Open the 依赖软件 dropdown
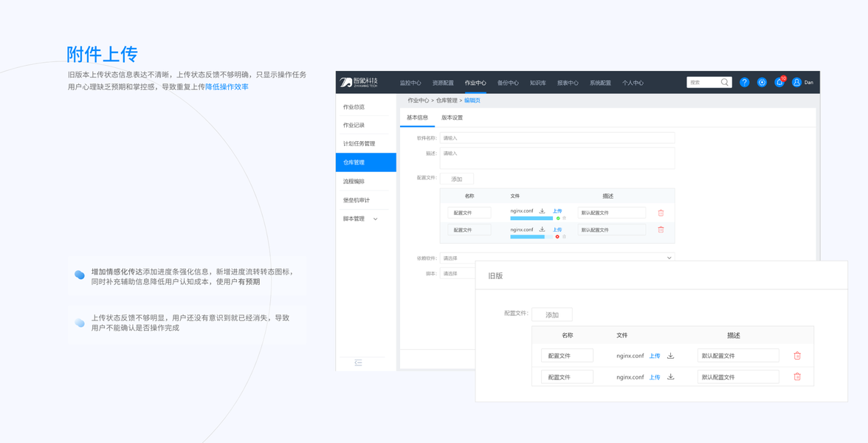 (557, 258)
